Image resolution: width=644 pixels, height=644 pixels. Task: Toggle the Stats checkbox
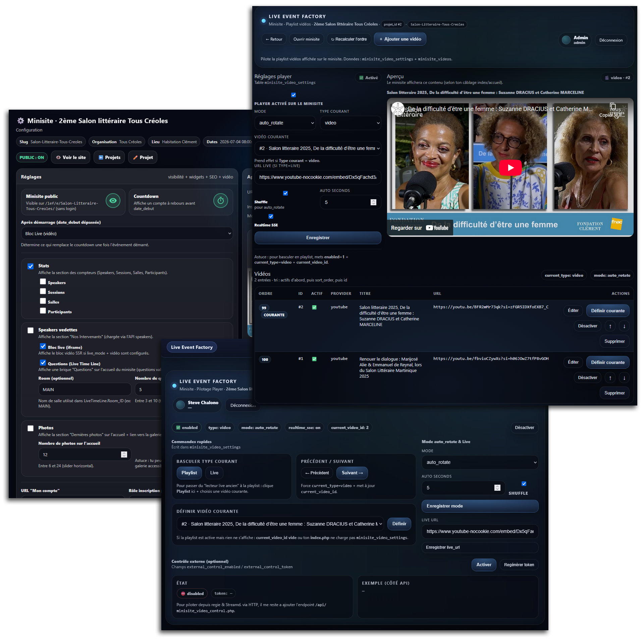click(31, 266)
